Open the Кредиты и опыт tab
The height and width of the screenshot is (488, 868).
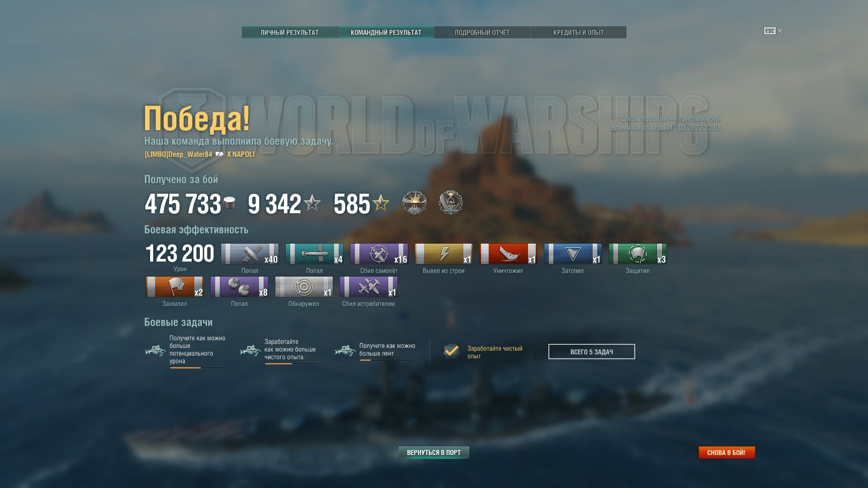point(578,33)
